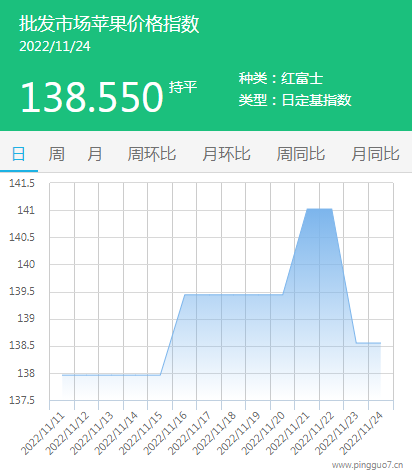Image resolution: width=412 pixels, height=475 pixels.
Task: Switch to the 周 weekly tab
Action: (x=57, y=154)
